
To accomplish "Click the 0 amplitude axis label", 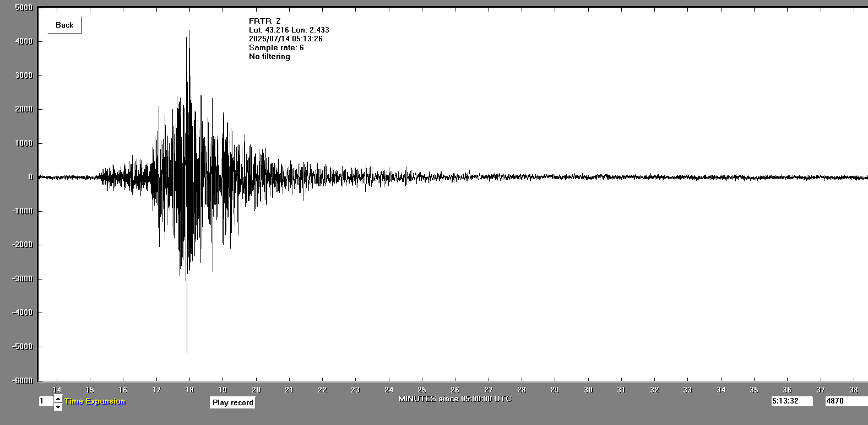I will pyautogui.click(x=31, y=177).
